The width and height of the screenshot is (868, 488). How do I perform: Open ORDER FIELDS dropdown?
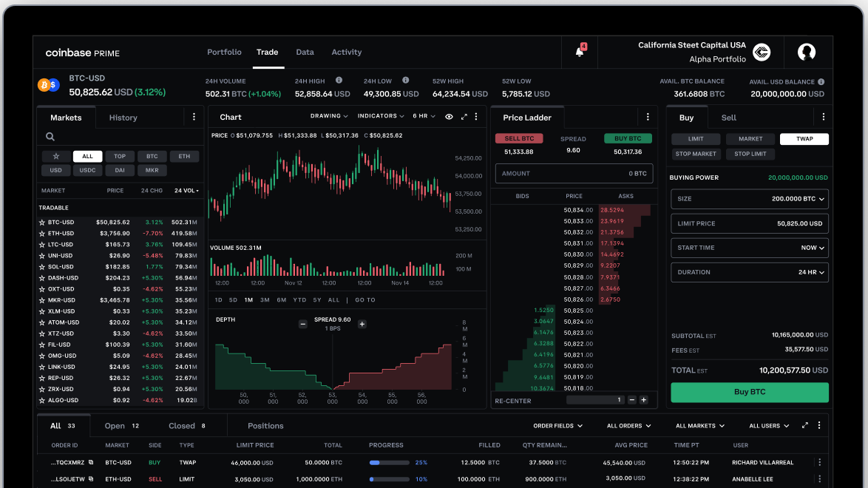coord(558,426)
